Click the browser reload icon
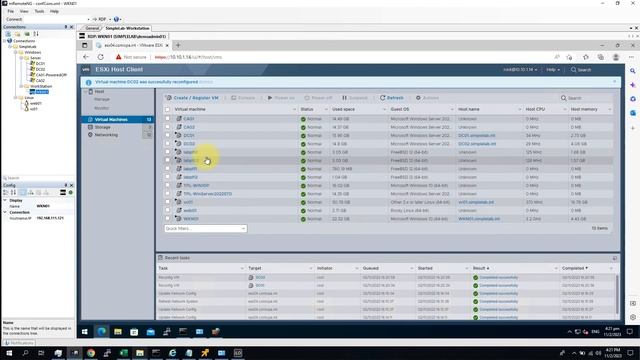Screen dimensions: 640x360 click(100, 57)
